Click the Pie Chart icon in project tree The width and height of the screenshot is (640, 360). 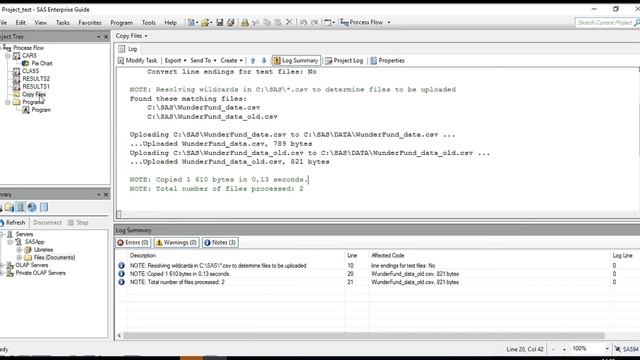pos(25,63)
